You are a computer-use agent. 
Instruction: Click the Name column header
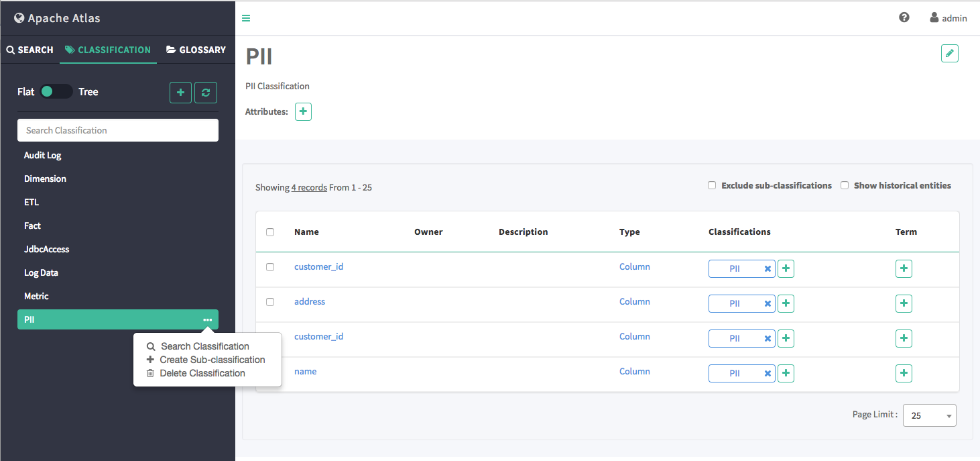pyautogui.click(x=306, y=232)
